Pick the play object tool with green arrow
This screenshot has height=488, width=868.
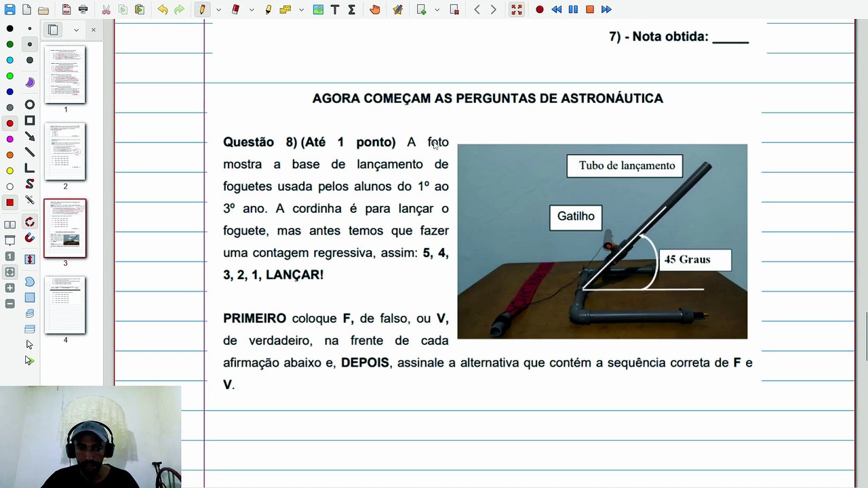coord(30,361)
